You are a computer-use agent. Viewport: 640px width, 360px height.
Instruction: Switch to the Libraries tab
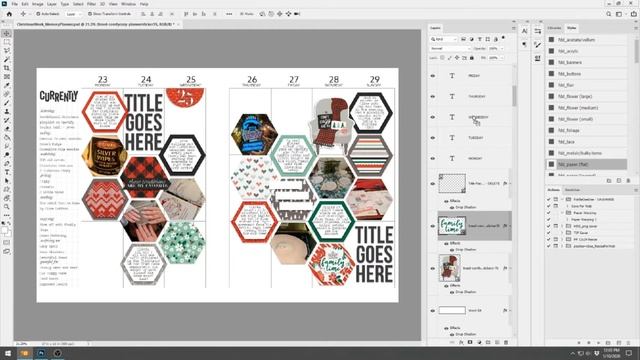[554, 28]
